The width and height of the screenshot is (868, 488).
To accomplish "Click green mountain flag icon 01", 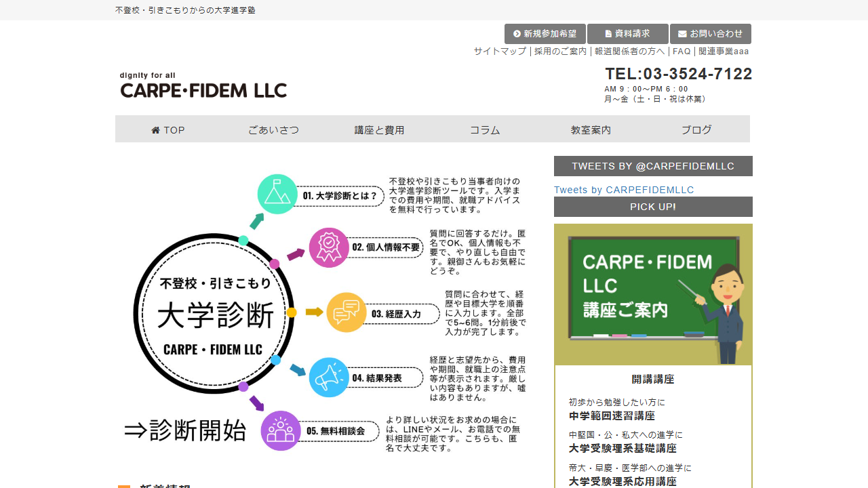I will pyautogui.click(x=277, y=195).
